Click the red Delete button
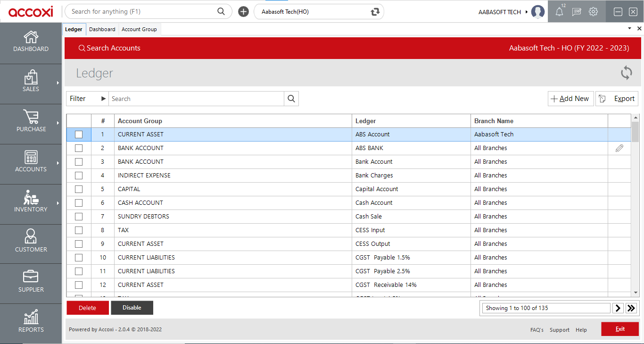This screenshot has width=644, height=344. [x=88, y=308]
